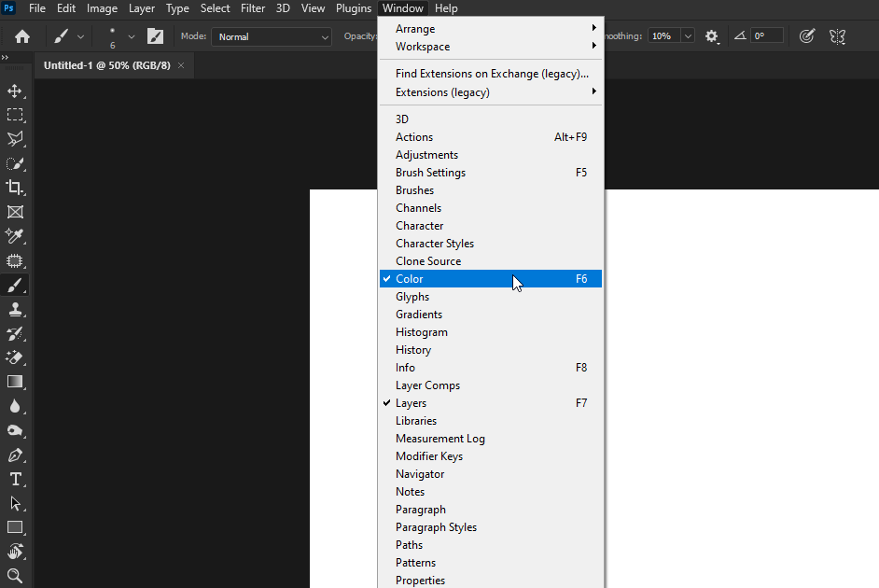This screenshot has width=879, height=588.
Task: Select the Move tool
Action: [15, 91]
